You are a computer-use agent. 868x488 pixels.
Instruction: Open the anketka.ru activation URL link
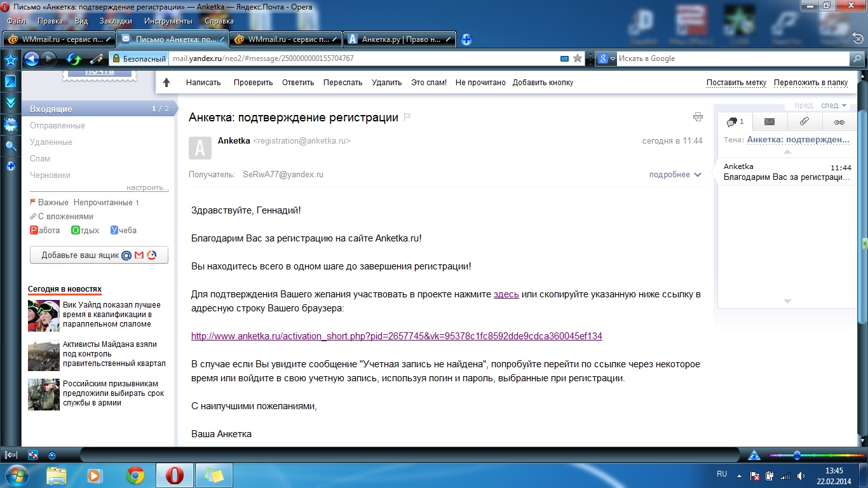coord(397,336)
